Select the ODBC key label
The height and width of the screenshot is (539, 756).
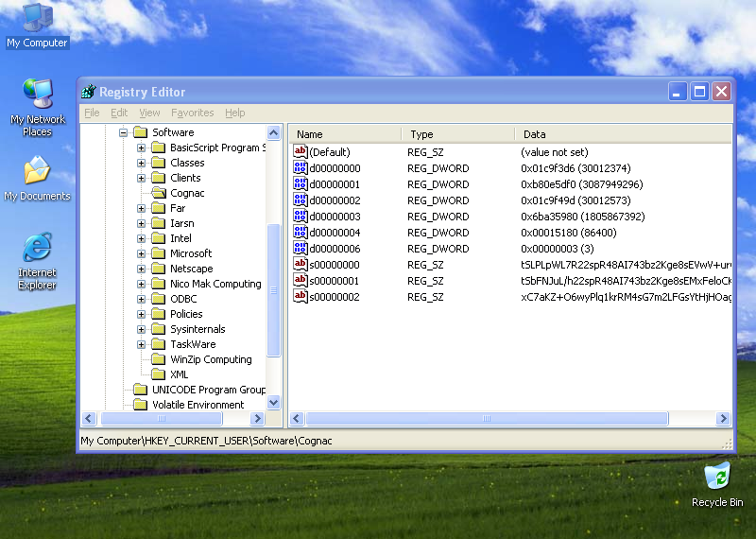coord(183,299)
